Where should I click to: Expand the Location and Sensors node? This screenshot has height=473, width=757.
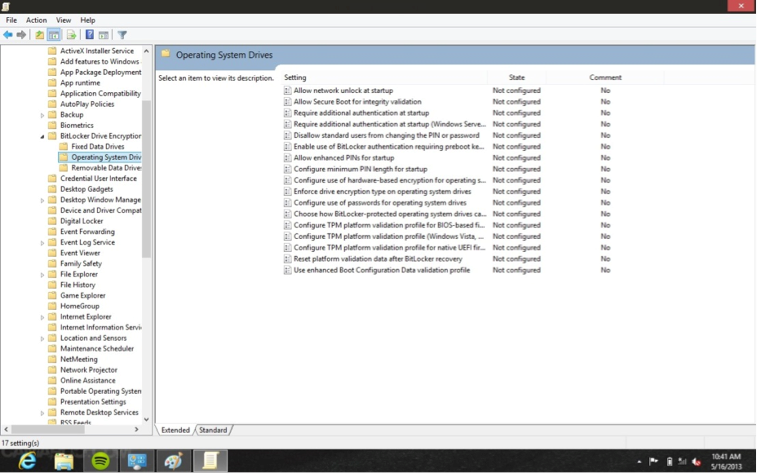[42, 338]
